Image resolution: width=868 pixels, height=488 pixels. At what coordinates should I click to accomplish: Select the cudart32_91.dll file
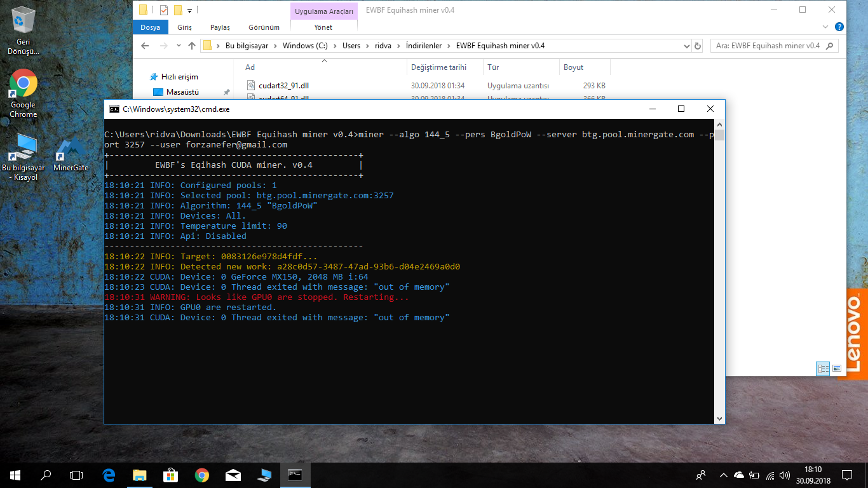[283, 85]
